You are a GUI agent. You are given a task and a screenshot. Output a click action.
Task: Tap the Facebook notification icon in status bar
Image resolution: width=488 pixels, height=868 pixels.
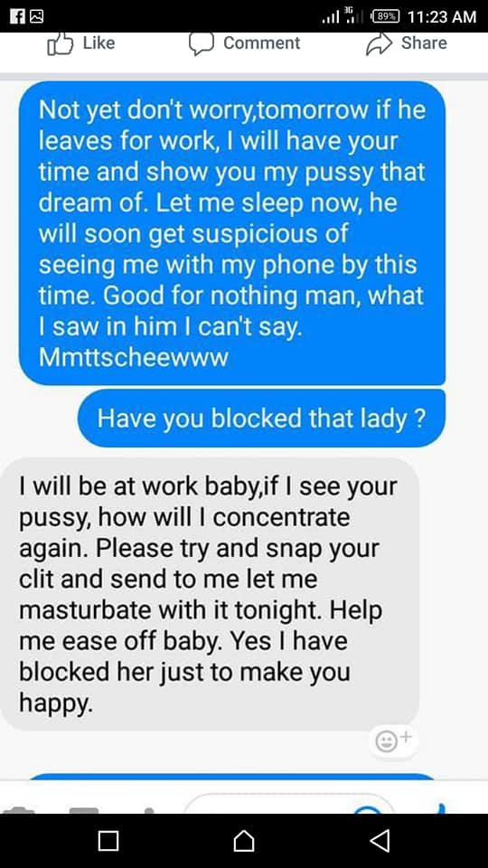pos(18,16)
